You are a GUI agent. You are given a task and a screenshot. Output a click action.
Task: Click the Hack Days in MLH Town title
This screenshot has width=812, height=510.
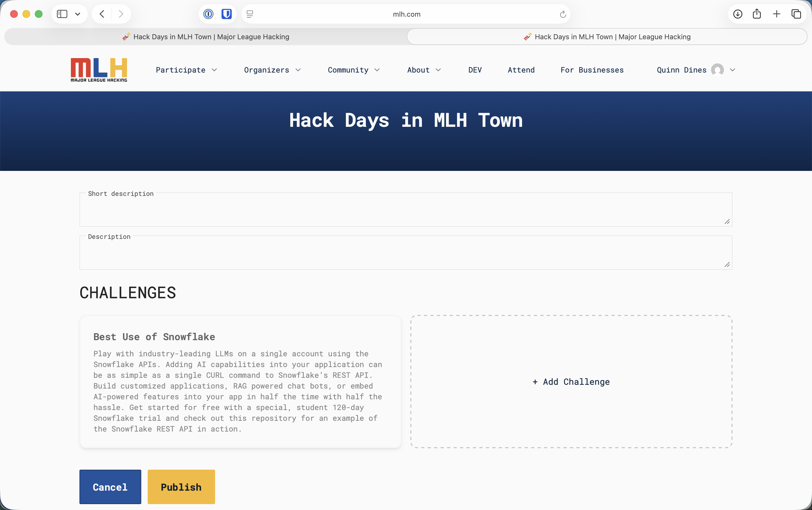click(x=406, y=120)
